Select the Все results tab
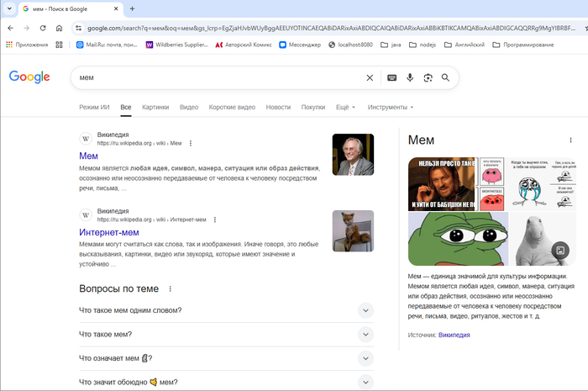 coord(126,108)
